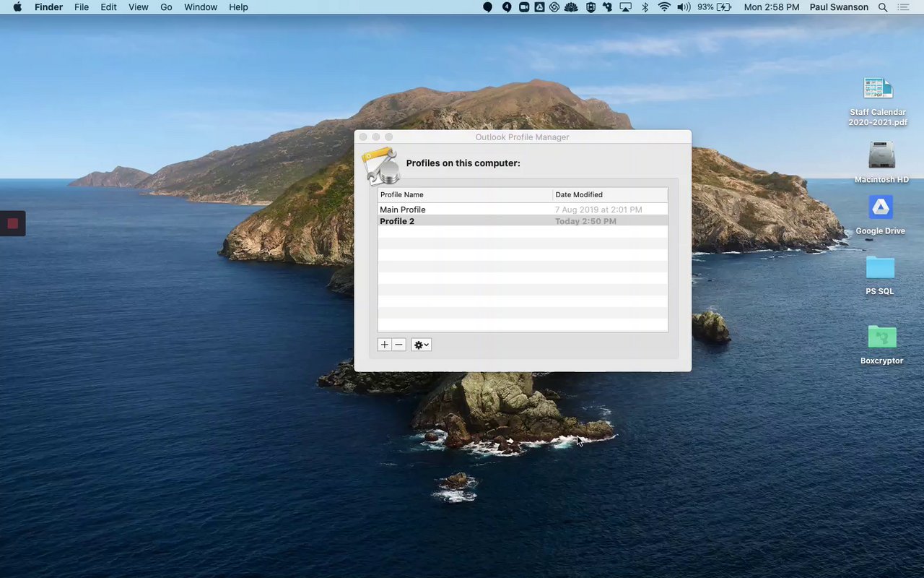Open the AirPlay display menu

626,7
